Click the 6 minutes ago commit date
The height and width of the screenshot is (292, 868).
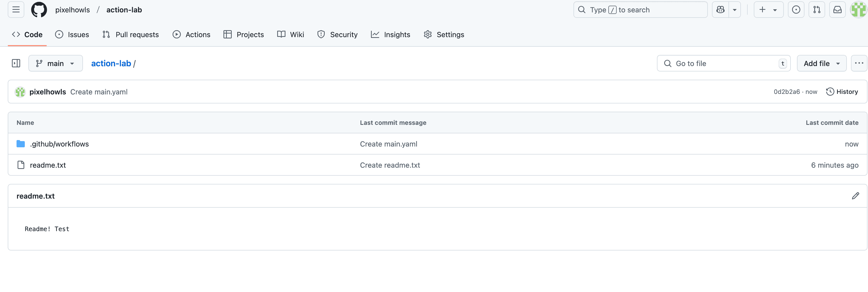click(835, 165)
